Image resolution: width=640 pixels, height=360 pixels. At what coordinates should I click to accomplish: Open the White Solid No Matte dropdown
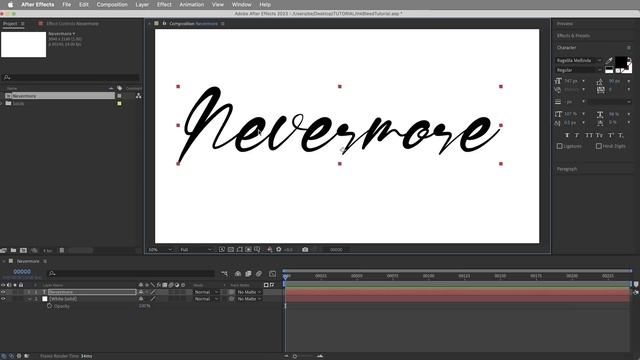pos(249,299)
